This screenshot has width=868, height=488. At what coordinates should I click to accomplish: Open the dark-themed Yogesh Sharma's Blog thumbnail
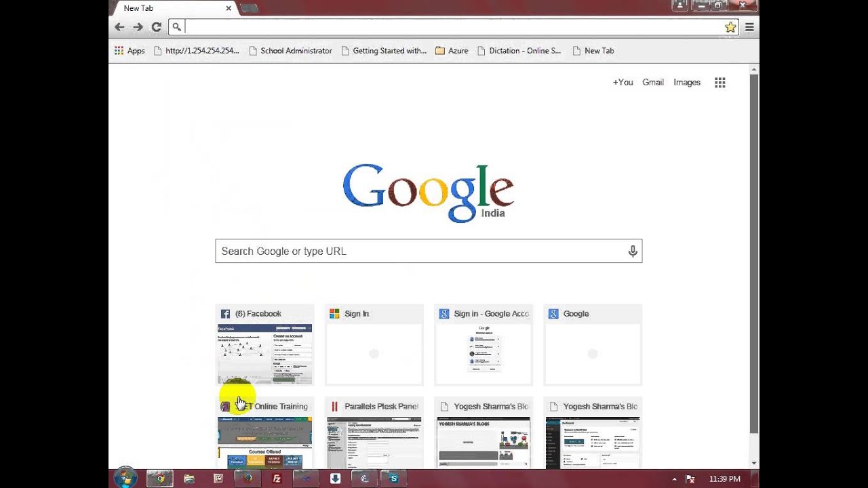(593, 433)
